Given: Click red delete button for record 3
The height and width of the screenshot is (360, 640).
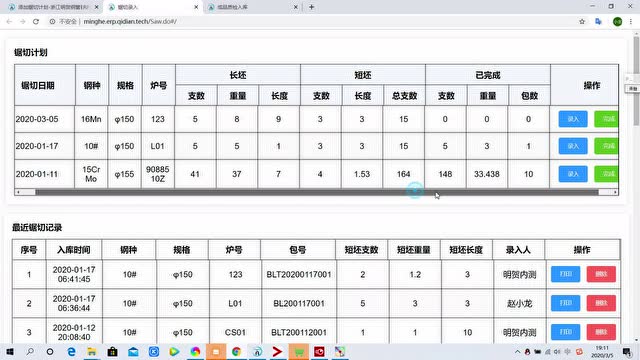Looking at the screenshot, I should point(601,332).
